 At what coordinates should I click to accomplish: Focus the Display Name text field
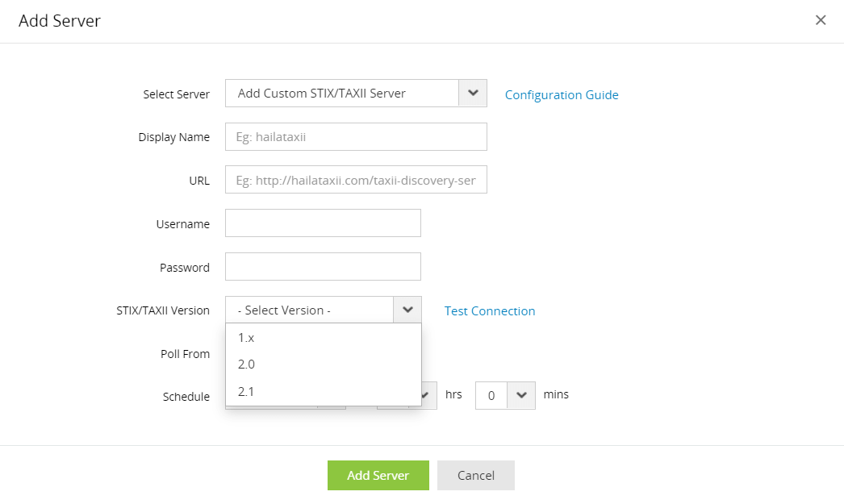coord(356,137)
